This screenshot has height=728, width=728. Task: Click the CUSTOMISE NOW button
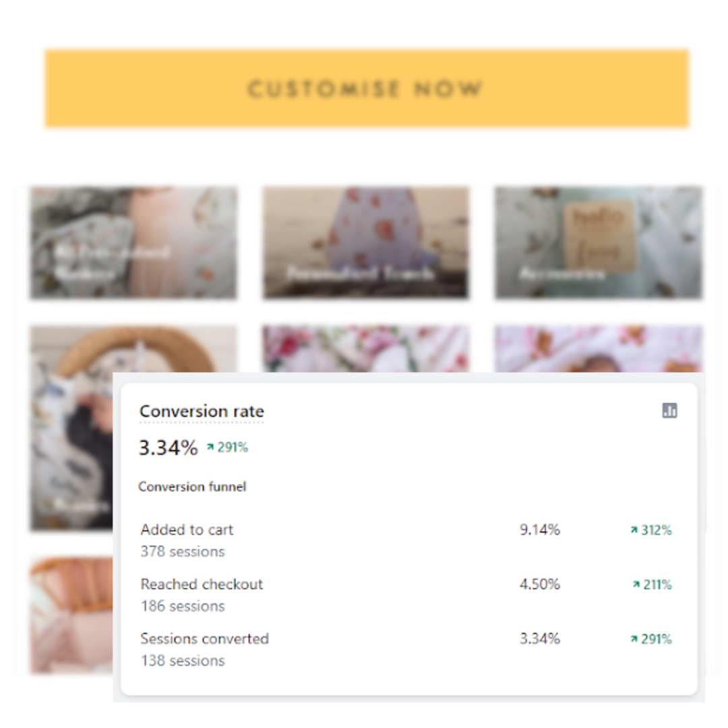(367, 88)
